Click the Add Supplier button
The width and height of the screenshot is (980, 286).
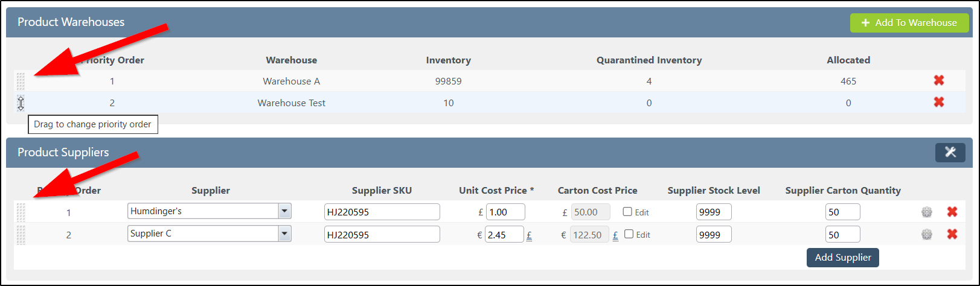click(x=843, y=257)
